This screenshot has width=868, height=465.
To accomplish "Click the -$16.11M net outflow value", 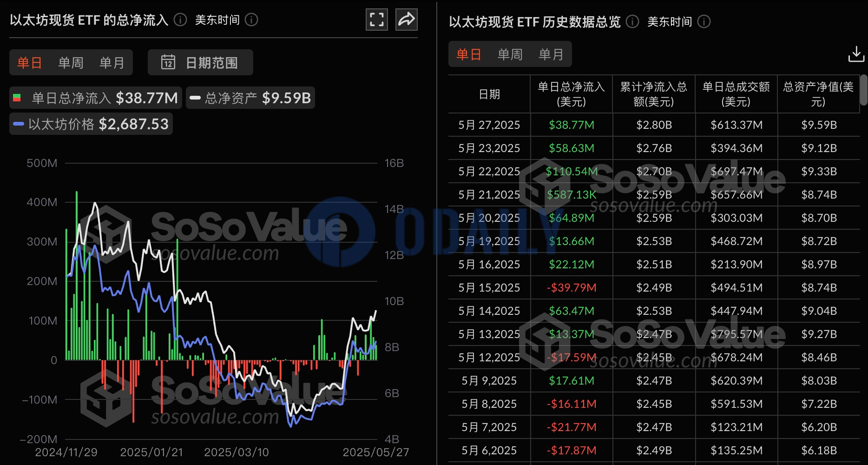I will coord(572,404).
